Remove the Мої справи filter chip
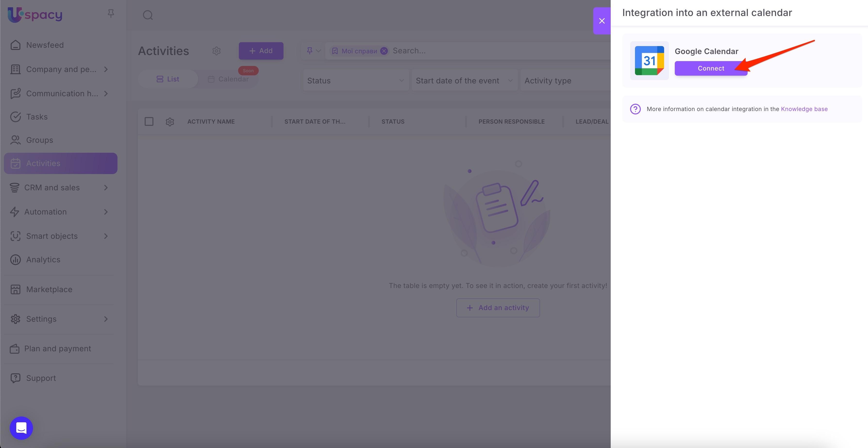The height and width of the screenshot is (448, 868). tap(384, 51)
